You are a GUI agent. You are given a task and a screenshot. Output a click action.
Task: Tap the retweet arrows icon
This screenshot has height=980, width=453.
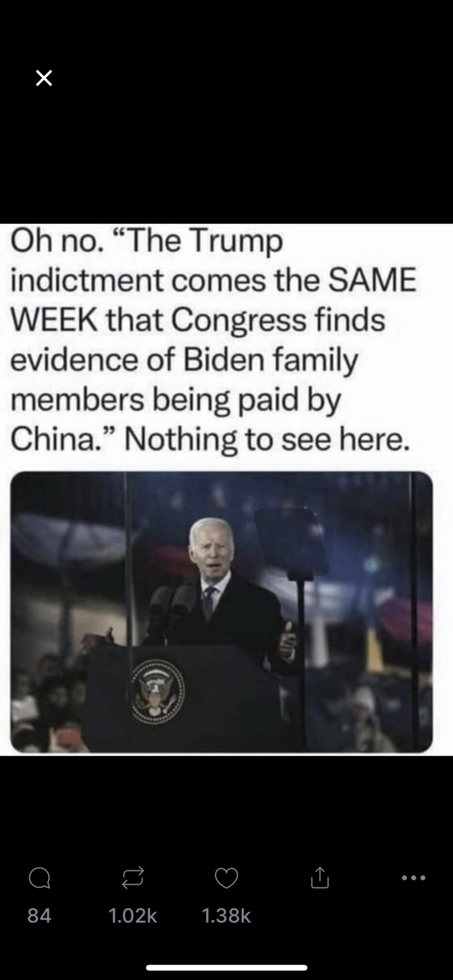pos(133,878)
